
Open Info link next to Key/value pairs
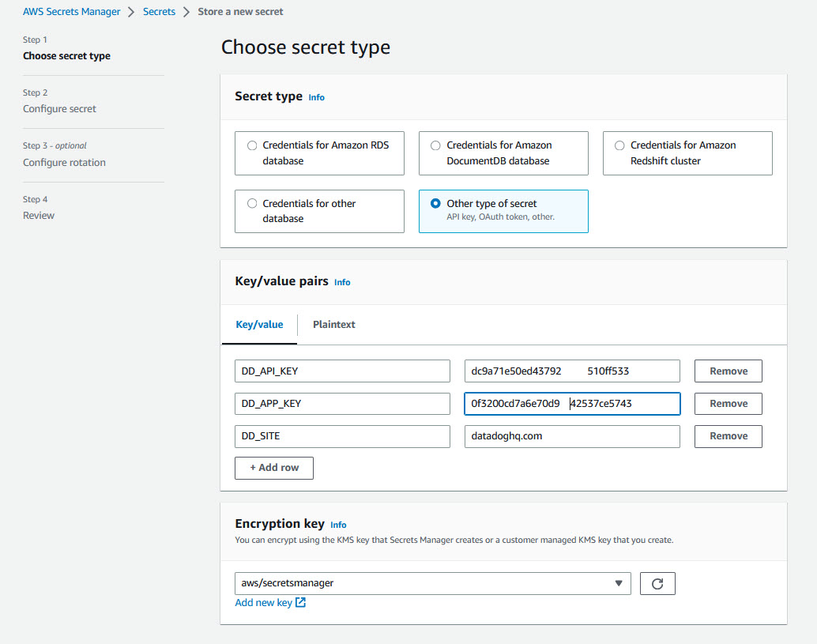342,282
